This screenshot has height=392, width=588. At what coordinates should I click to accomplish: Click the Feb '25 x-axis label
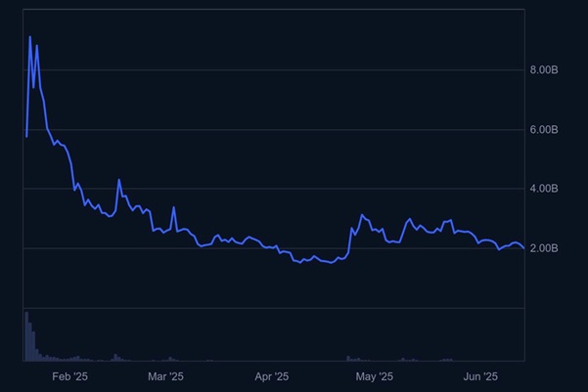[x=69, y=375]
